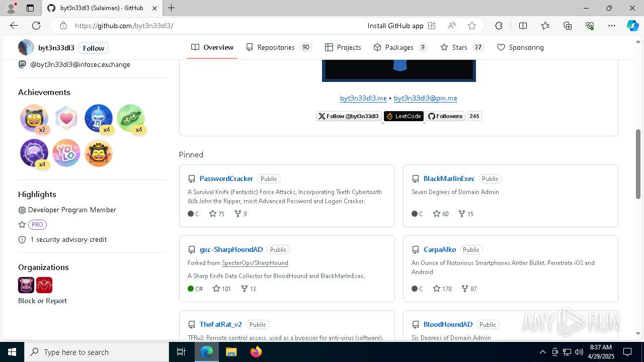Open a new tab with plus button

pyautogui.click(x=171, y=8)
